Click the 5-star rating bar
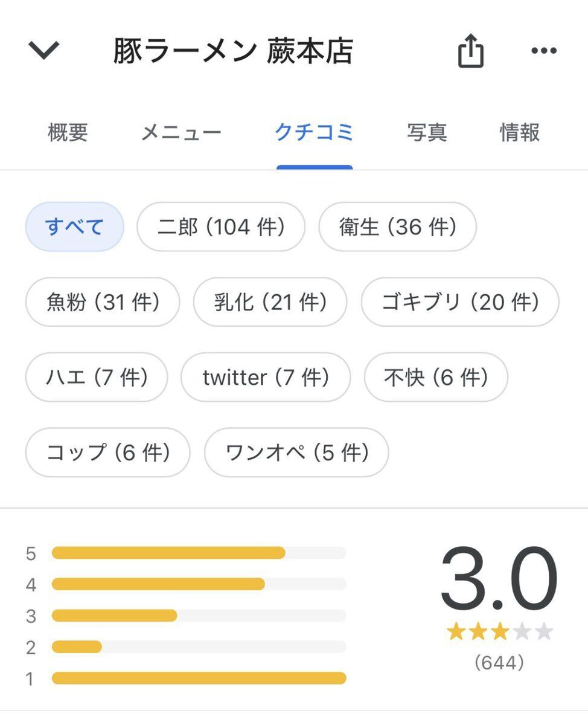 [x=199, y=553]
